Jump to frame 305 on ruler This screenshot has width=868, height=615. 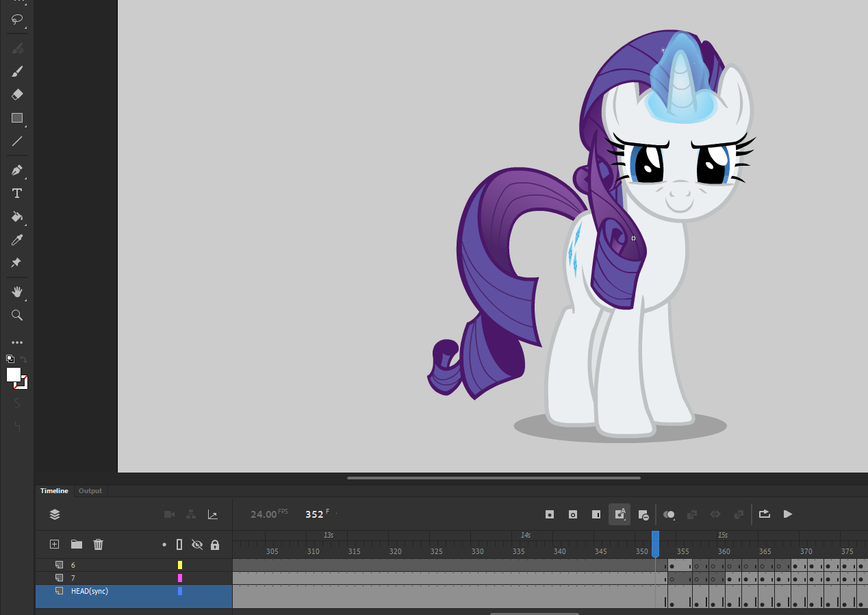tap(272, 551)
